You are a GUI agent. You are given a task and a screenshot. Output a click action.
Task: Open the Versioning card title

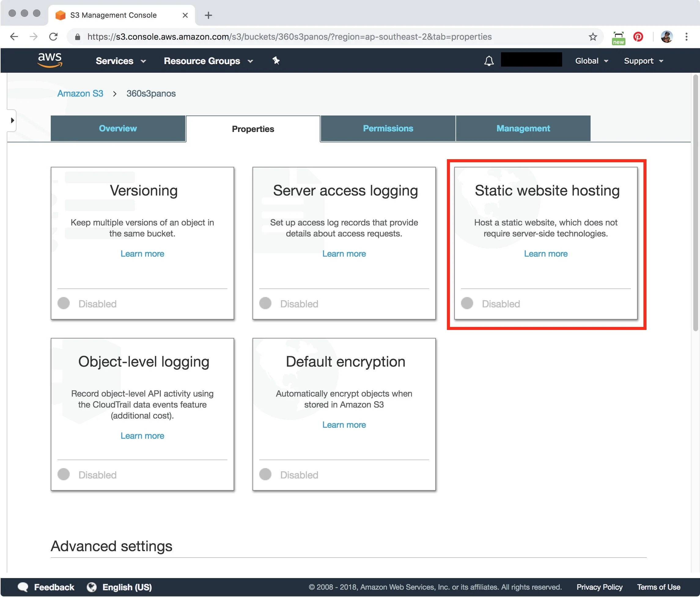tap(144, 190)
